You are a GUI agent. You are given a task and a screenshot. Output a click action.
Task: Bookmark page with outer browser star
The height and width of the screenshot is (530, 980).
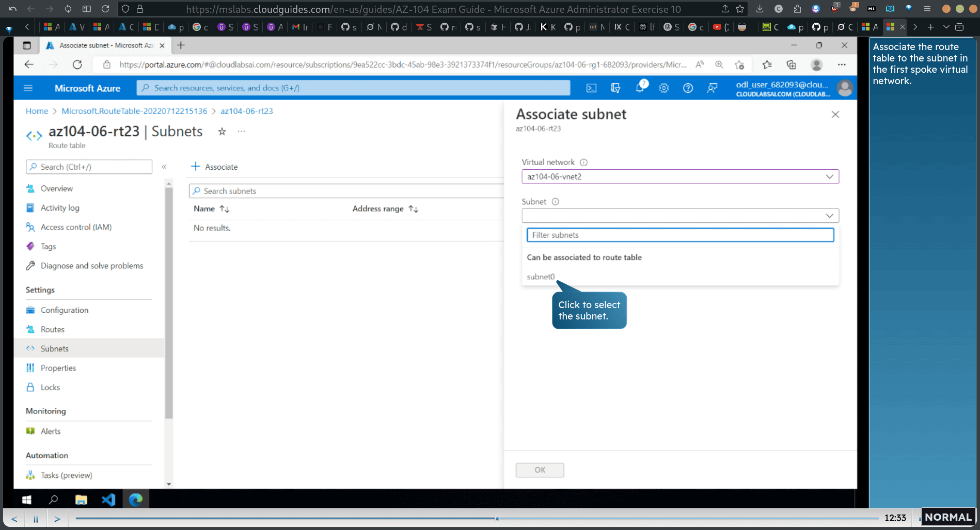(740, 9)
